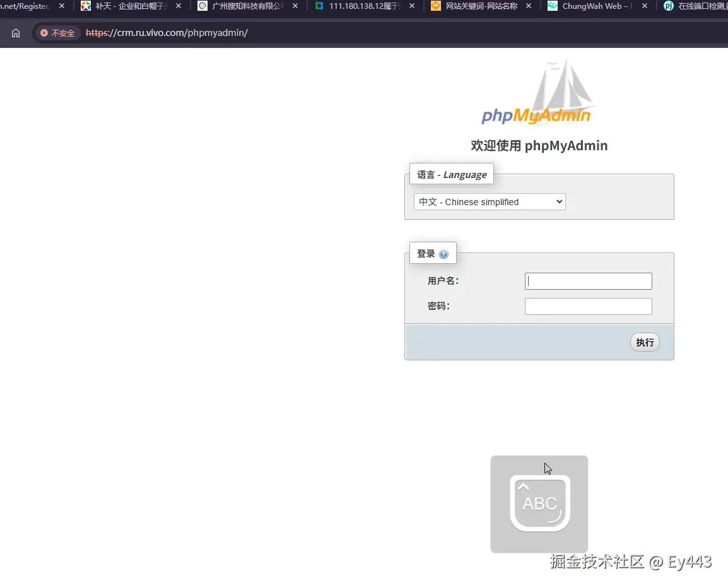Switch to the 在线端口检测 tab

click(695, 6)
